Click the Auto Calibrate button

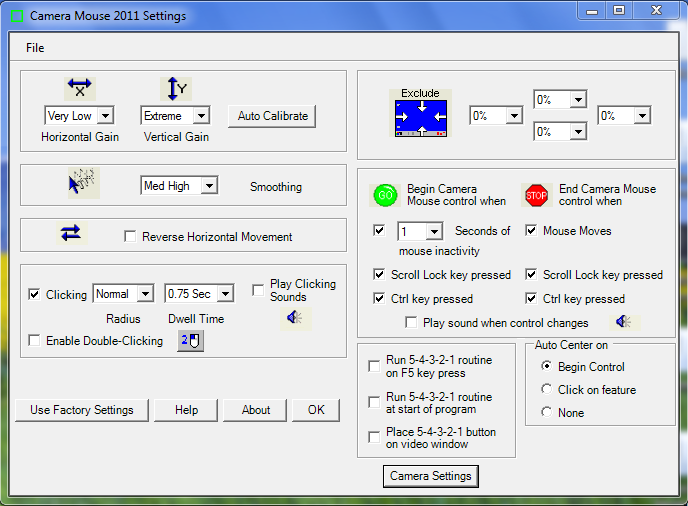point(272,116)
